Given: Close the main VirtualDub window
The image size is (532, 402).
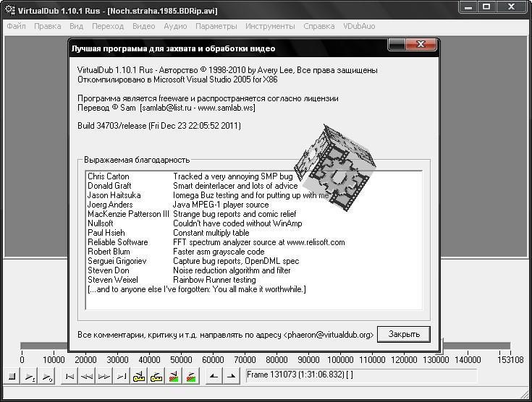Looking at the screenshot, I should click(x=511, y=7).
